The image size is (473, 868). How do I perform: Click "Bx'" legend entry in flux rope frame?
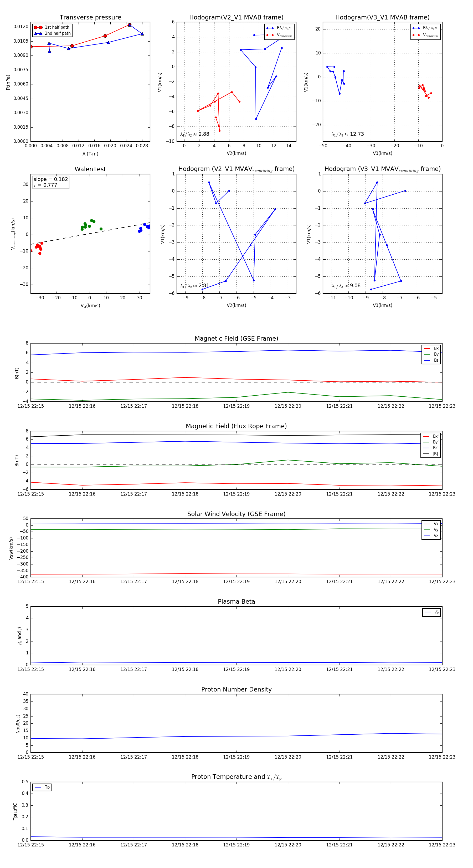[431, 436]
